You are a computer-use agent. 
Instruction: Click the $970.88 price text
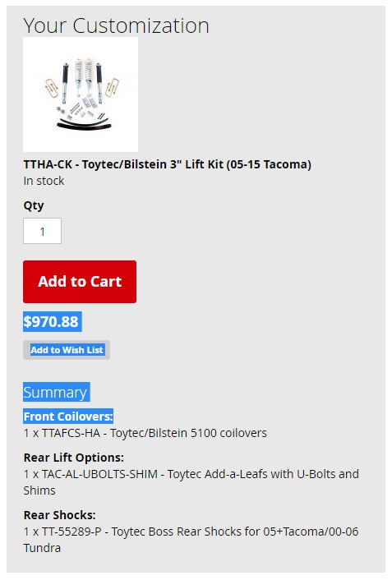click(x=51, y=321)
